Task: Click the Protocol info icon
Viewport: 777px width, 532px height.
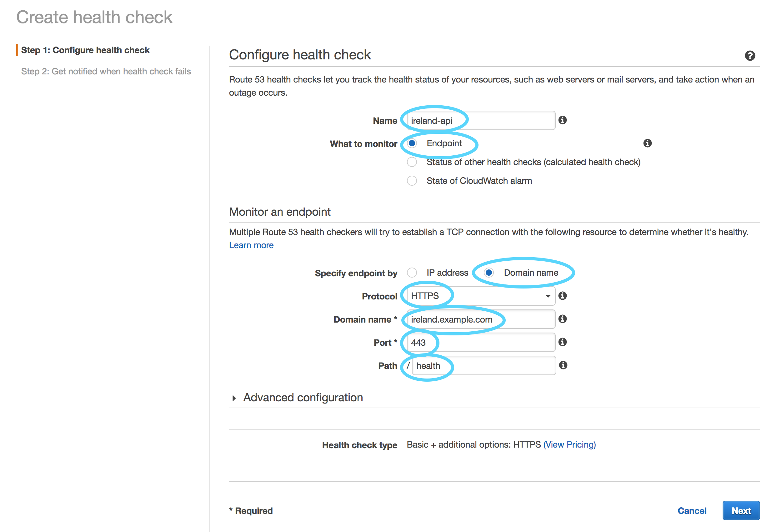Action: click(x=562, y=296)
